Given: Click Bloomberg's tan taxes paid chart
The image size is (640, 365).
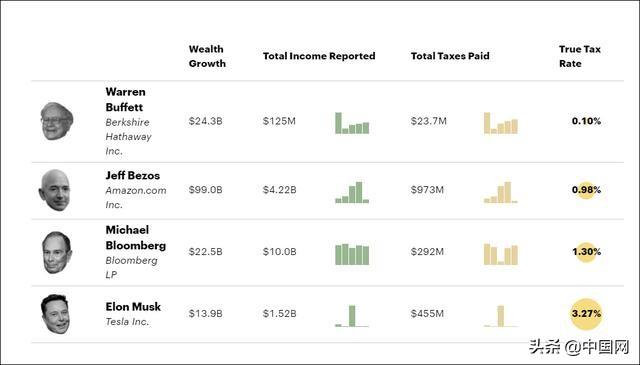Looking at the screenshot, I should point(501,254).
